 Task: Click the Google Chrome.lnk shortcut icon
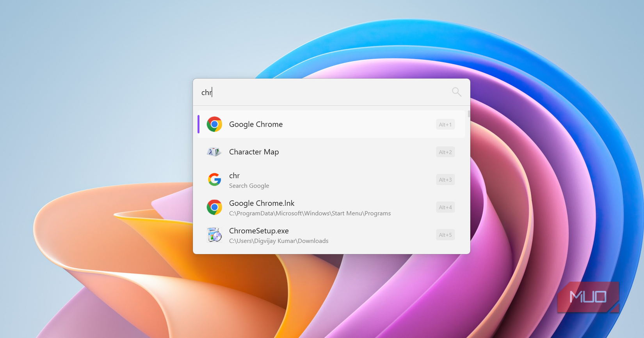point(214,207)
